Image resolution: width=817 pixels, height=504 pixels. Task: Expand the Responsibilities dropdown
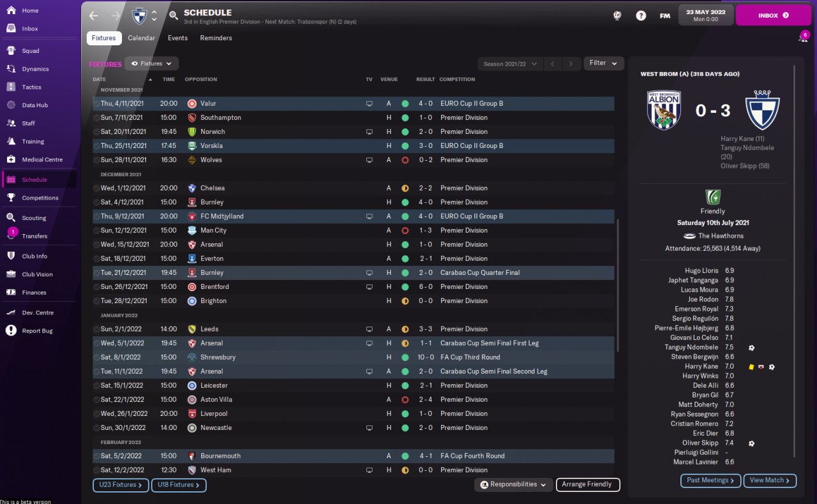click(514, 485)
